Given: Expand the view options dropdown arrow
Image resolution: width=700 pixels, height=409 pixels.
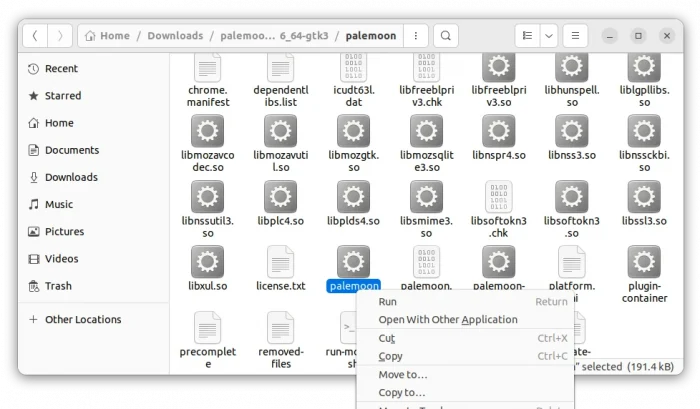Looking at the screenshot, I should tap(548, 36).
